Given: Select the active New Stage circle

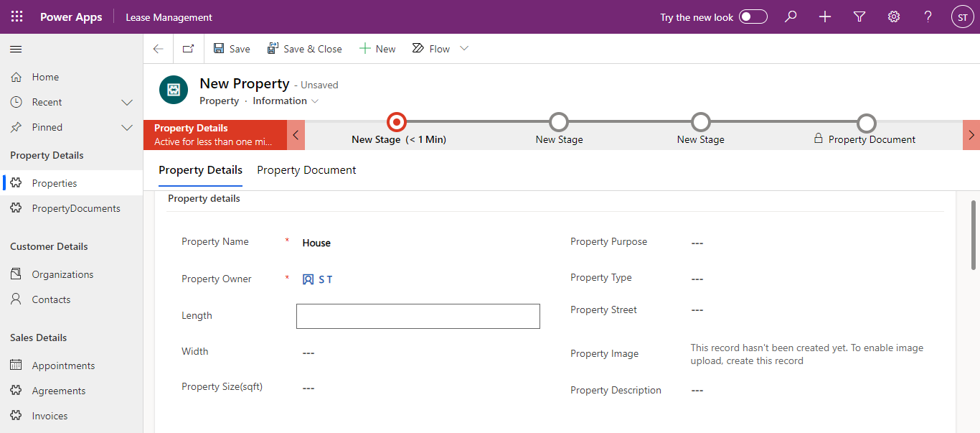Looking at the screenshot, I should [396, 122].
